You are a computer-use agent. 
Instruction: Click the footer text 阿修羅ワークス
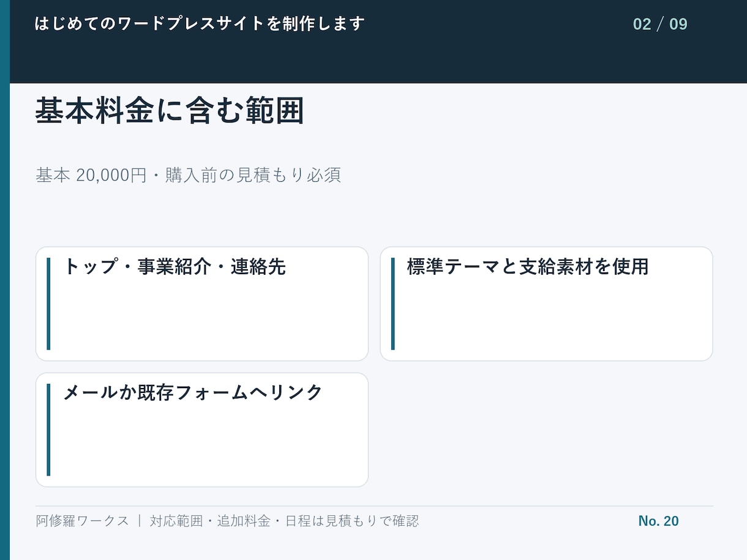point(83,521)
